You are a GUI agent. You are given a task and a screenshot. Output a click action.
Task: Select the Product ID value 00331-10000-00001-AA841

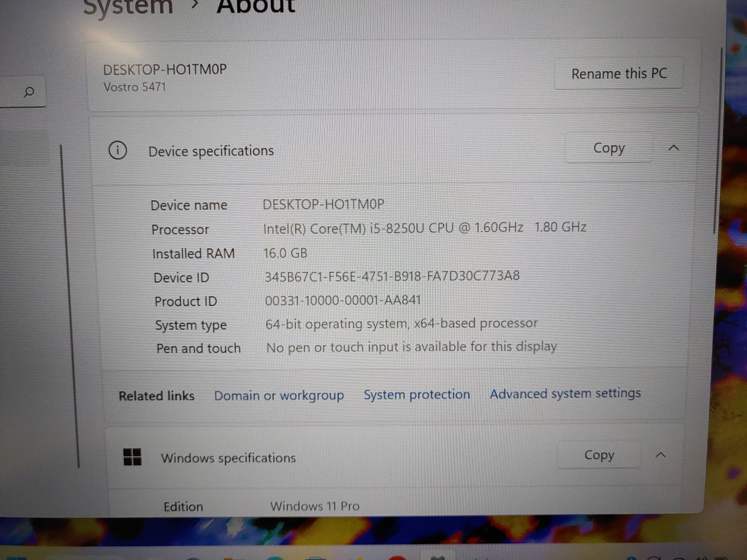(343, 300)
